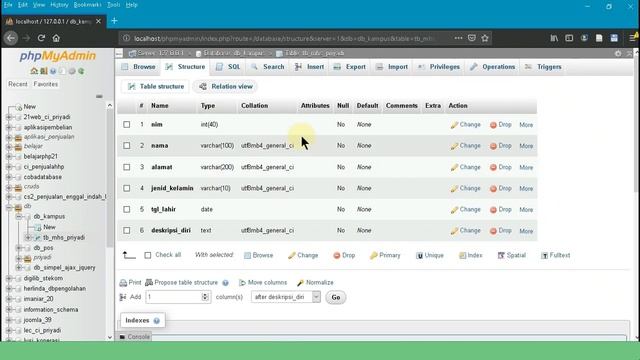
Task: Open the Insert tab
Action: tap(309, 67)
